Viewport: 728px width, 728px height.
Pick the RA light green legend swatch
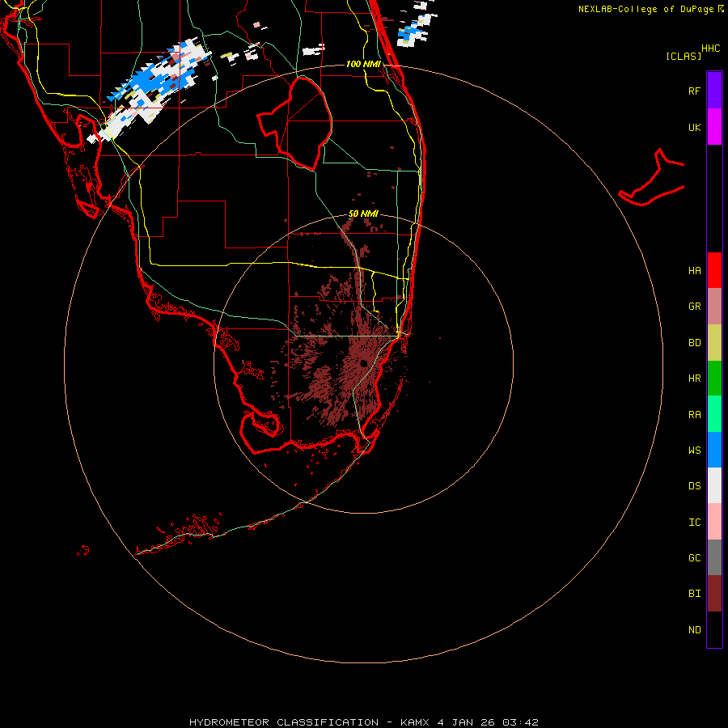pyautogui.click(x=714, y=414)
